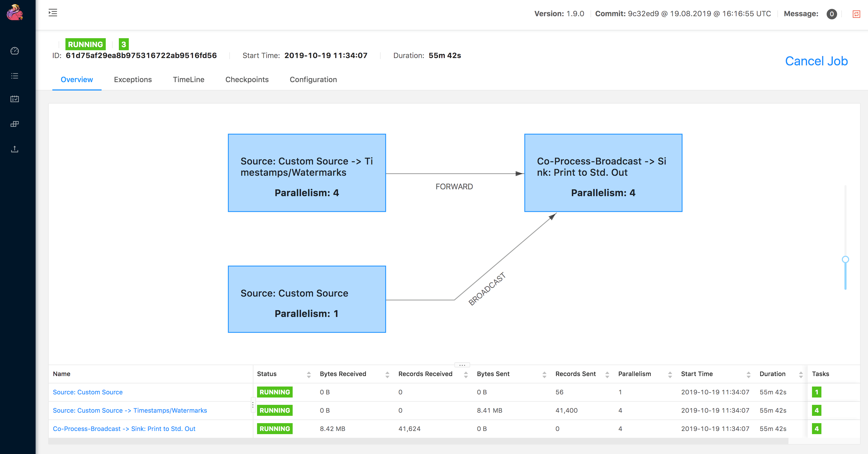Image resolution: width=868 pixels, height=454 pixels.
Task: Click the RUNNING job status badge at top
Action: 85,44
